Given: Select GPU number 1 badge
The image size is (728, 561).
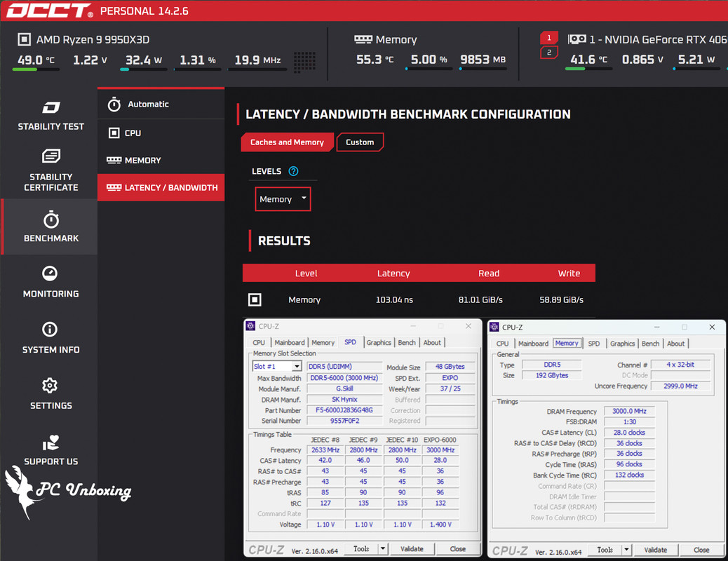Looking at the screenshot, I should point(548,38).
